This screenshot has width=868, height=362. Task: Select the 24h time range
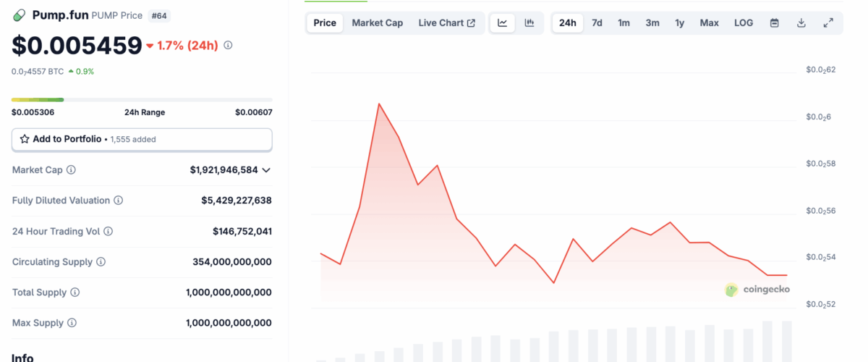point(568,23)
